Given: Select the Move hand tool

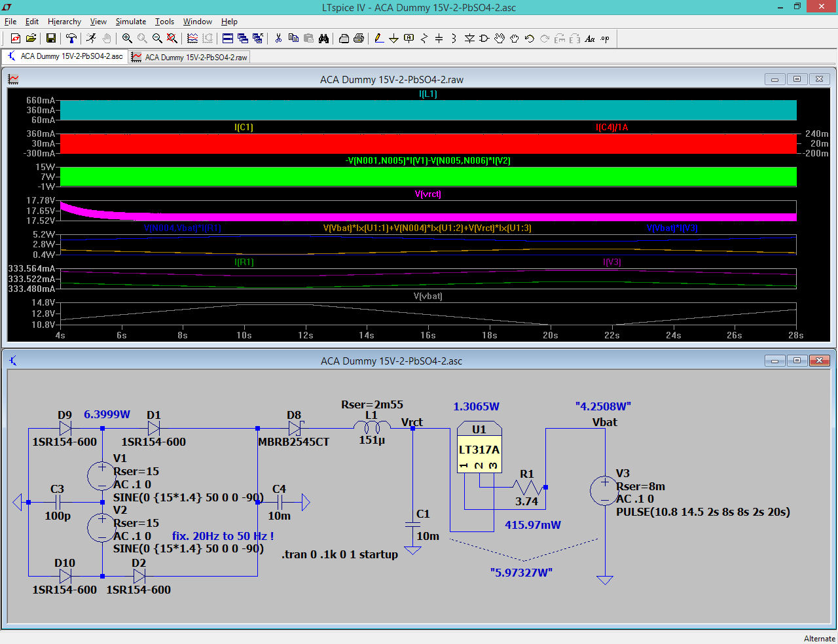Looking at the screenshot, I should pos(500,39).
